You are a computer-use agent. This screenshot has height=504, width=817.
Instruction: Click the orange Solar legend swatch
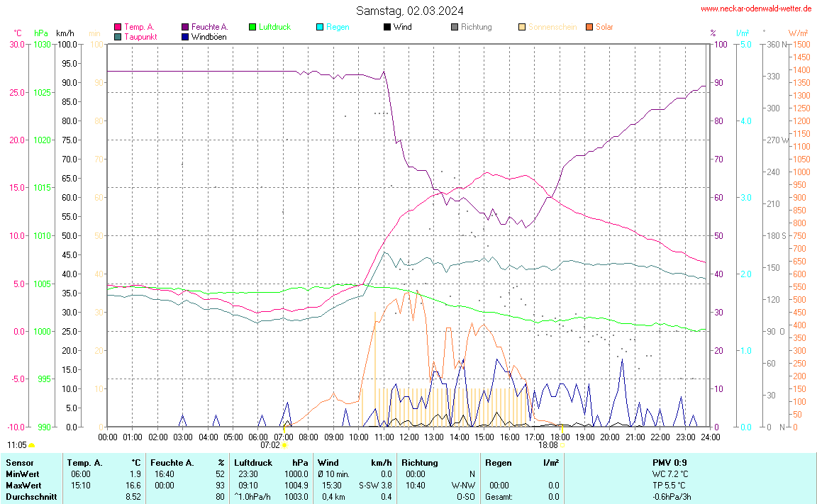589,27
